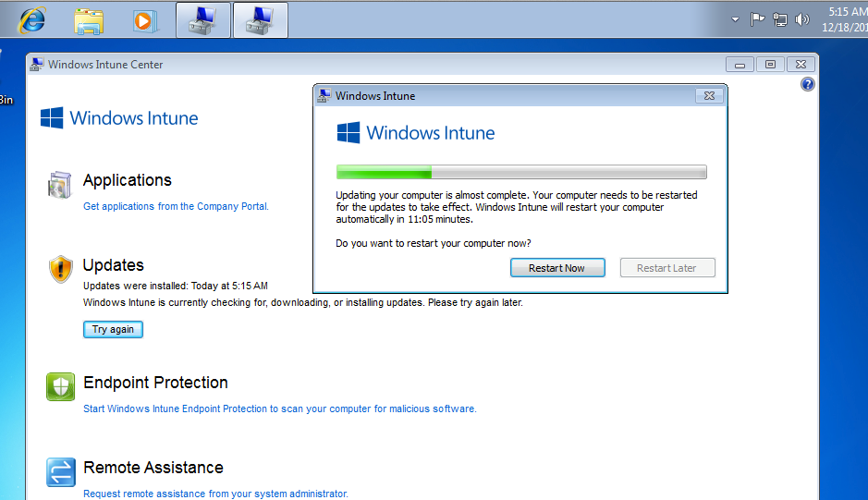
Task: Click the green update progress bar
Action: [x=521, y=172]
